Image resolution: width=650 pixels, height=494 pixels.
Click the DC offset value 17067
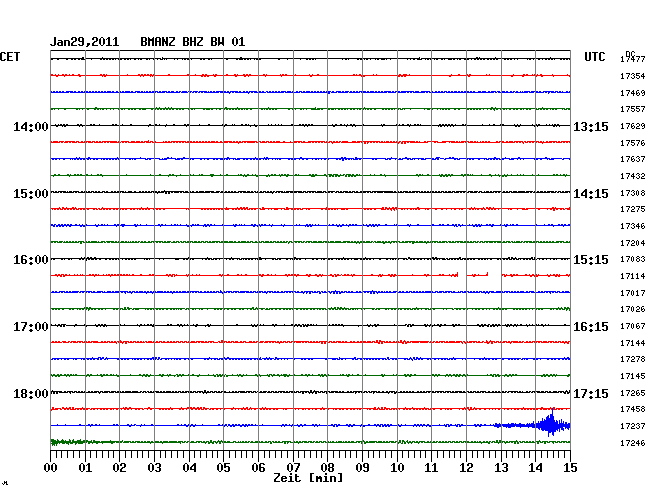(633, 327)
